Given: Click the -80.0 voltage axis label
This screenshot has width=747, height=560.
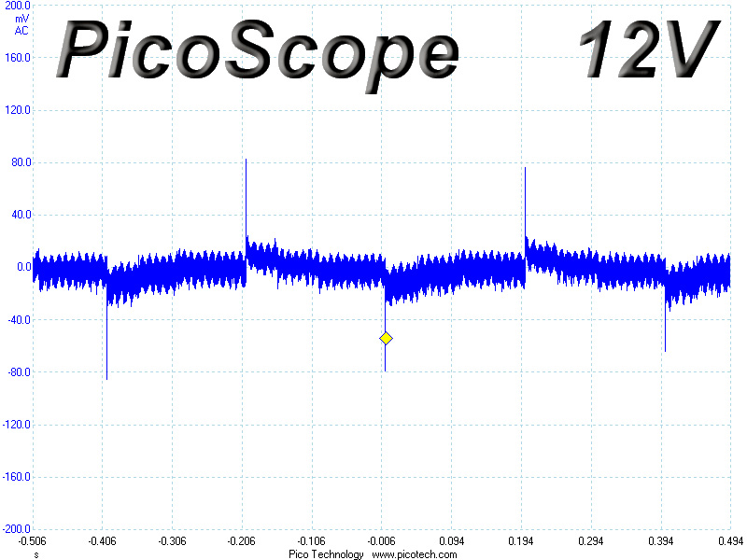Looking at the screenshot, I should (19, 372).
